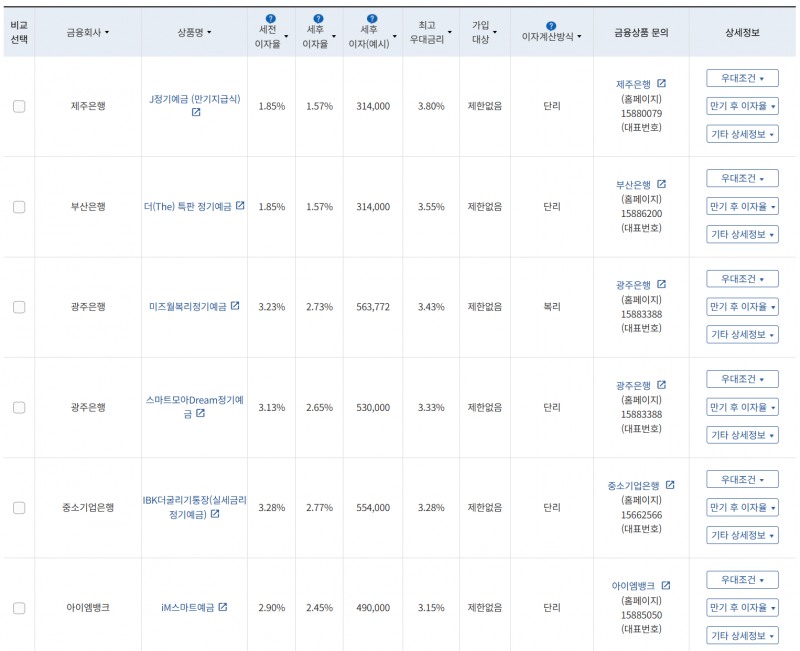Open the iM스마트예금 product link
Screen dimensions: 800x651
point(187,608)
